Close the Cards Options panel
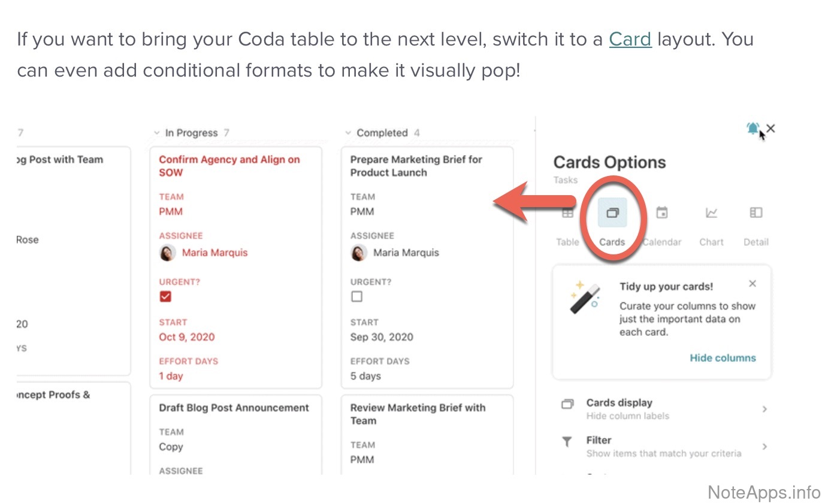Screen dimensions: 822x504 pyautogui.click(x=771, y=128)
